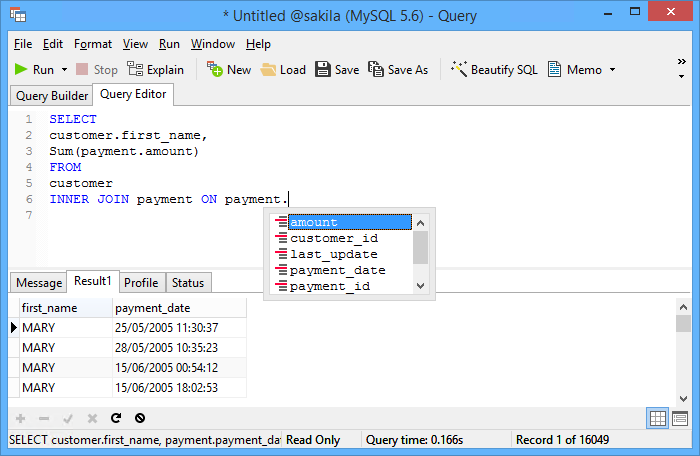Open the Profile result tab
The width and height of the screenshot is (700, 456).
[x=141, y=283]
